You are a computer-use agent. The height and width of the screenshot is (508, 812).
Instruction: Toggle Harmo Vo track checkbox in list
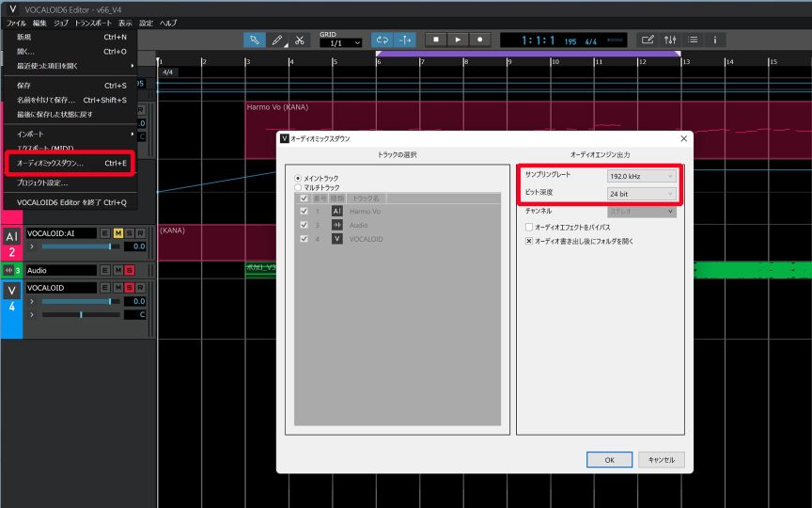click(x=304, y=211)
